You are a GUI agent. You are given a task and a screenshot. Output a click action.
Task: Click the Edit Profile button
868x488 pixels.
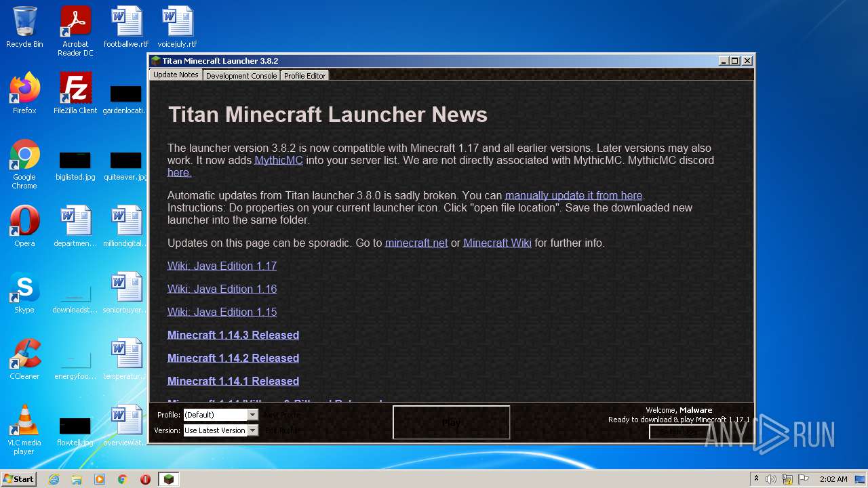click(281, 430)
